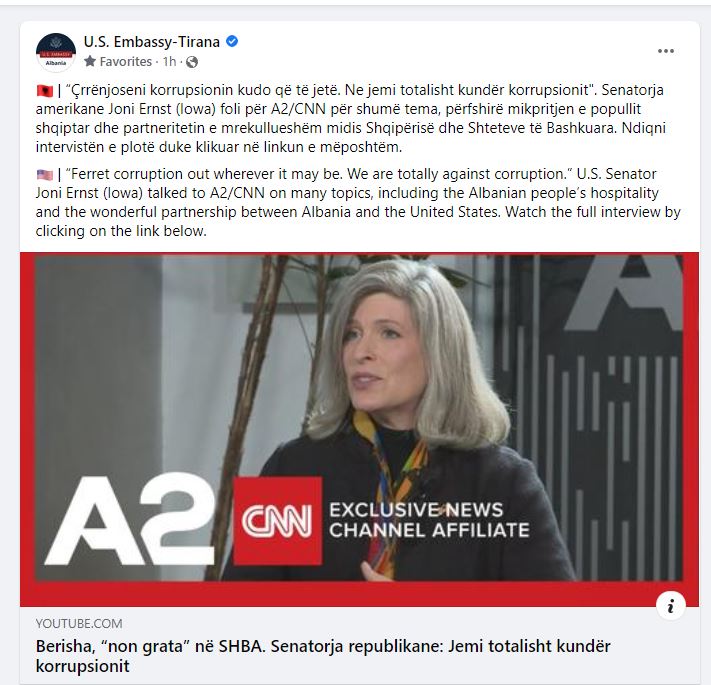Open the three-dot post options menu

tap(666, 51)
